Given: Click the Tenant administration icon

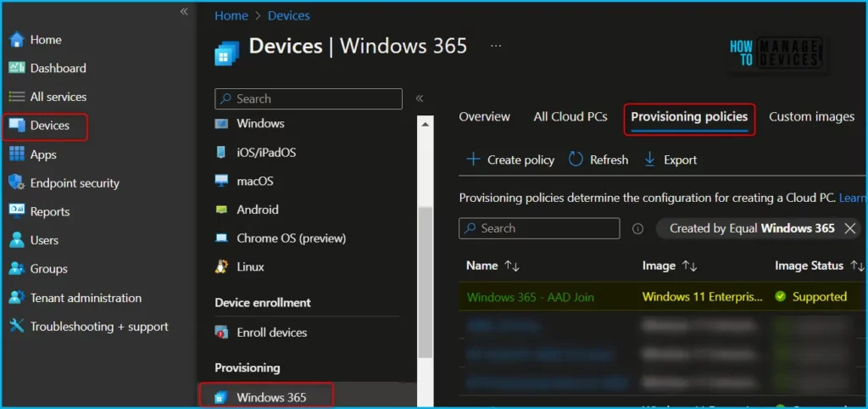Looking at the screenshot, I should [x=17, y=298].
